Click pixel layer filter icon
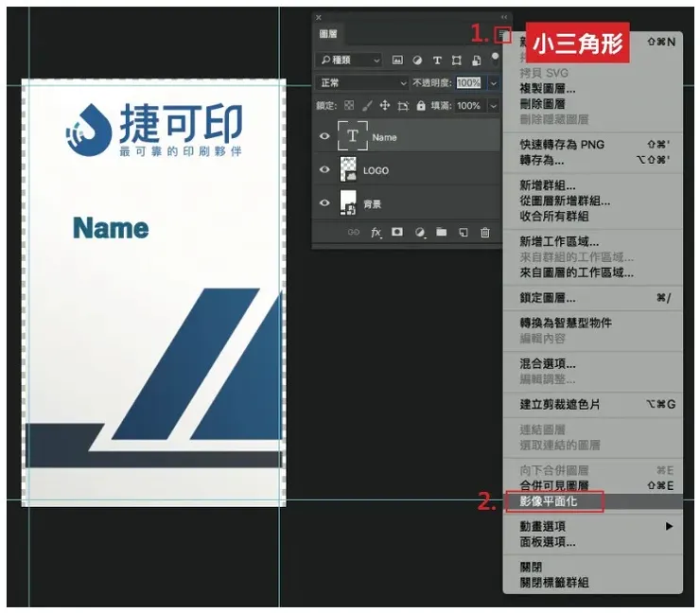The height and width of the screenshot is (613, 700). (x=397, y=60)
